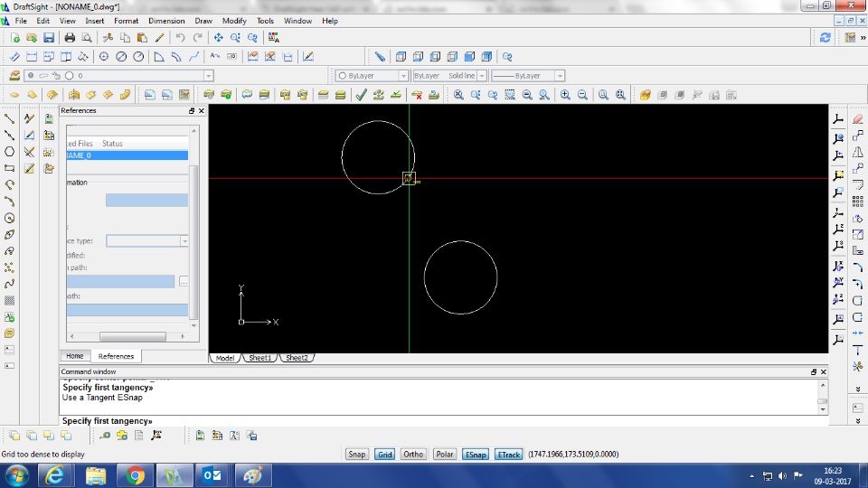Click the Print icon
This screenshot has width=868, height=488.
(70, 38)
